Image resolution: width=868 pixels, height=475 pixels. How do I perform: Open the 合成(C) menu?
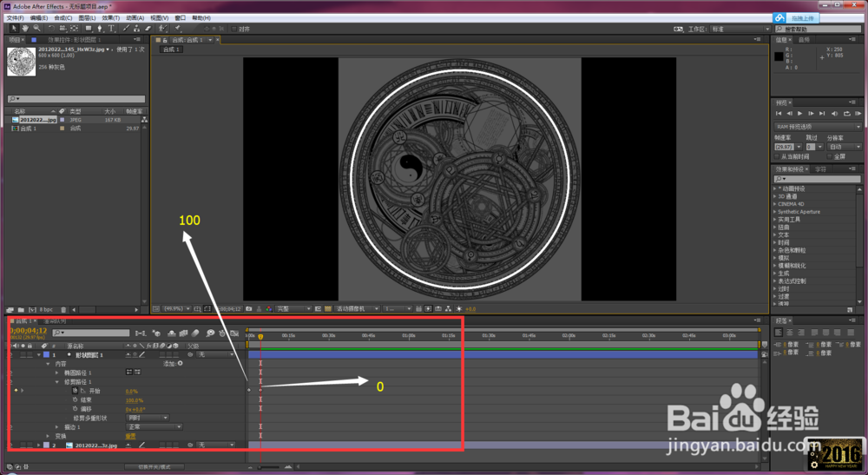point(63,17)
